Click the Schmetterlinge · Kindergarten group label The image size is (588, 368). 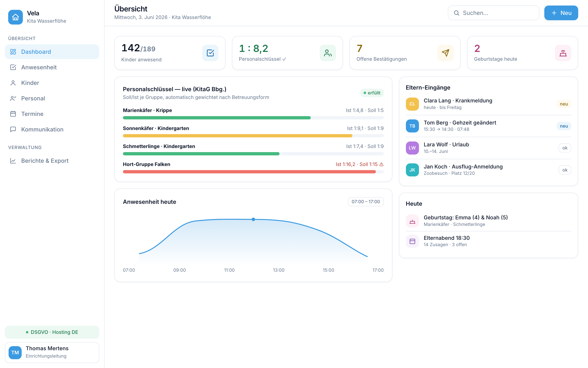click(x=159, y=146)
